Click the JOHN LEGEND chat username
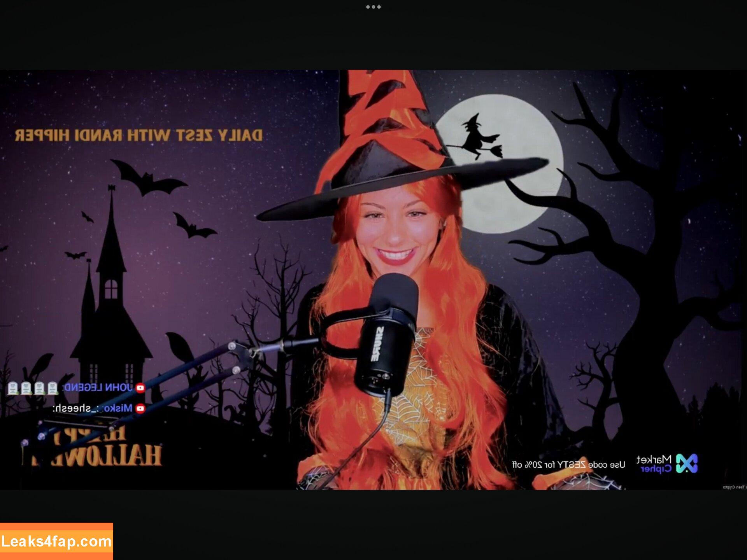Viewport: 747px width, 560px height. (x=98, y=387)
